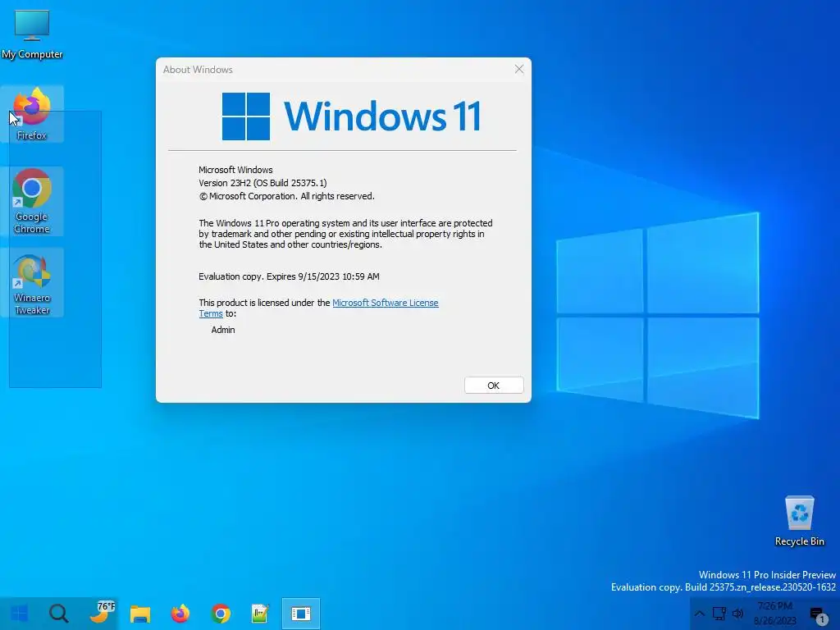This screenshot has width=840, height=630.
Task: Click the Windows 11 logo banner
Action: pyautogui.click(x=351, y=116)
